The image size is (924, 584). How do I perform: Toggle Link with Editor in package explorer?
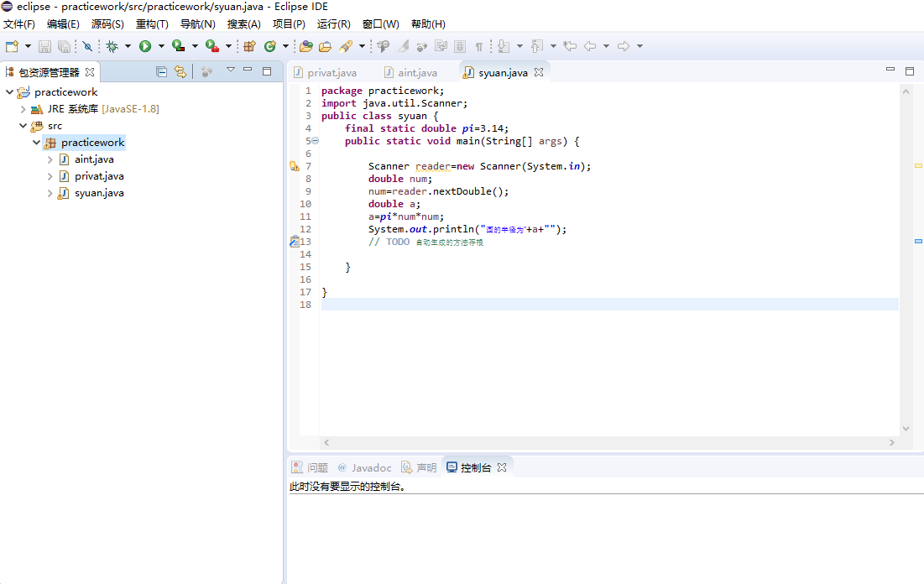point(180,72)
